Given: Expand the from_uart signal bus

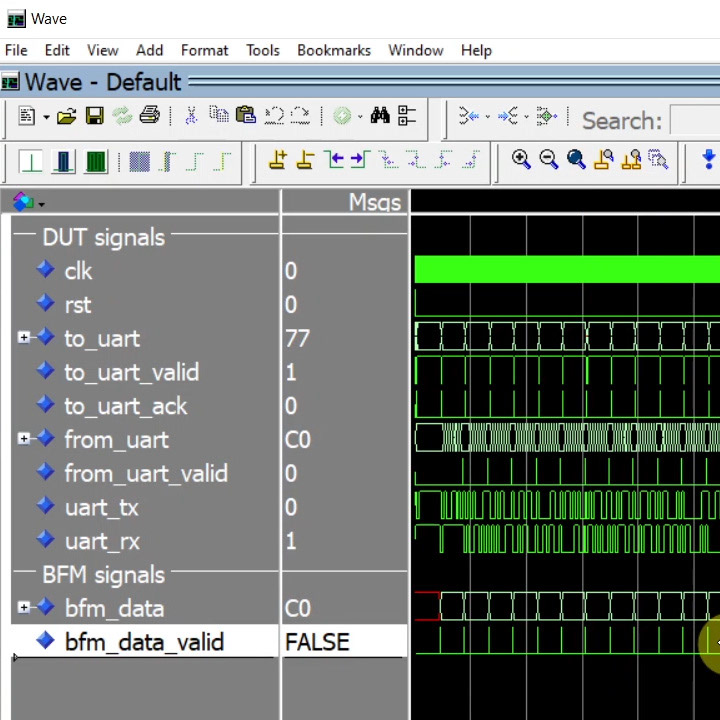Looking at the screenshot, I should [23, 439].
